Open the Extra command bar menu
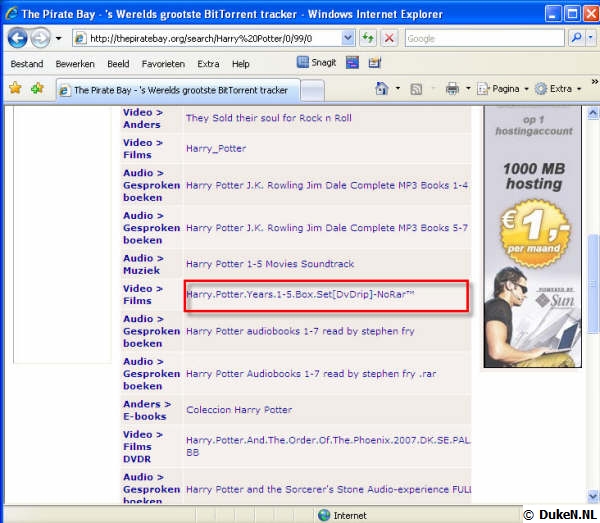Screen dimensions: 600x523 (x=558, y=89)
